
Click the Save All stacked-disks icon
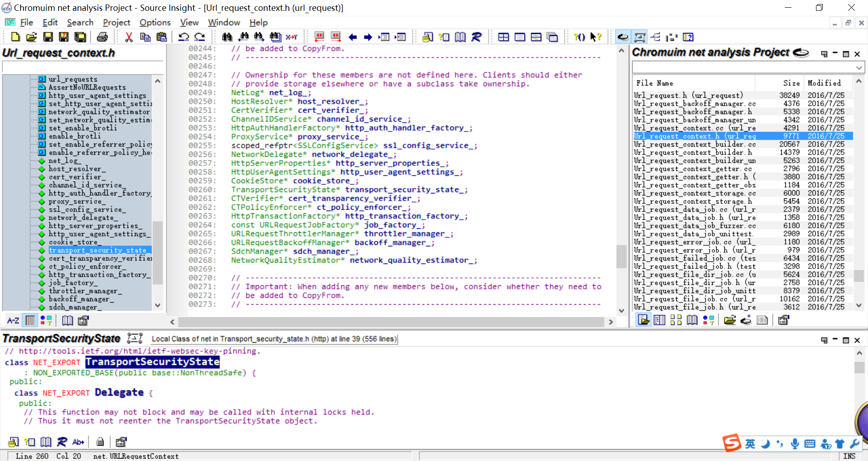(80, 37)
